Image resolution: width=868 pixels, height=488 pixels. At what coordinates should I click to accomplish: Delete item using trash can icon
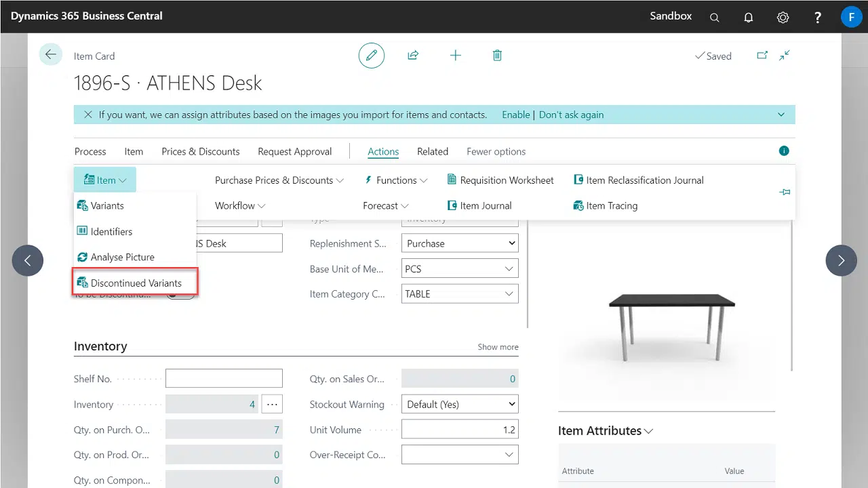click(497, 56)
